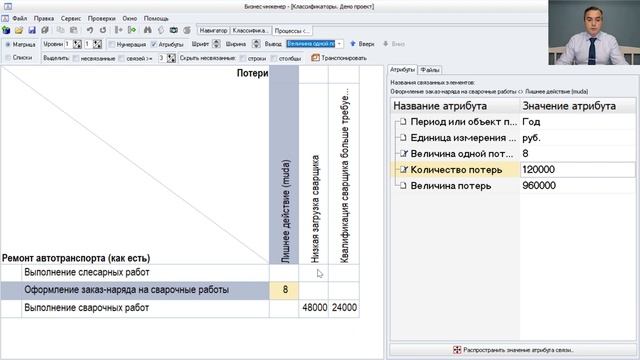640x360 pixels.
Task: Click the copy toolbar icon
Action: click(60, 30)
